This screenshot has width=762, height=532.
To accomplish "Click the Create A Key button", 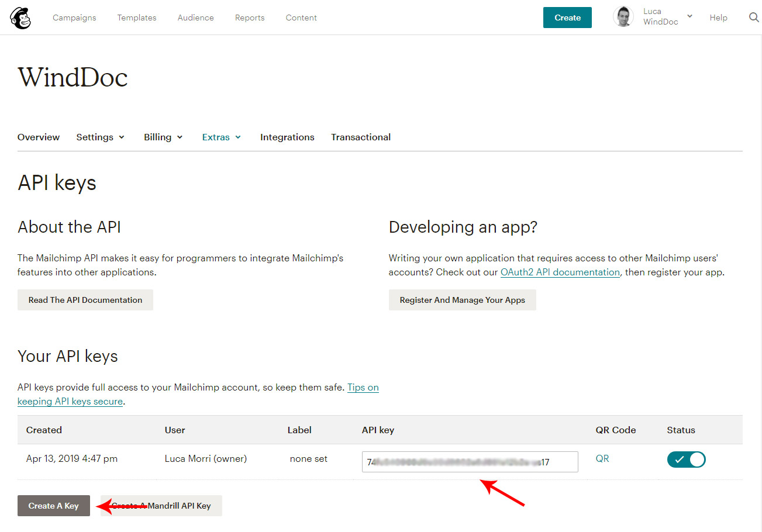I will pos(54,506).
